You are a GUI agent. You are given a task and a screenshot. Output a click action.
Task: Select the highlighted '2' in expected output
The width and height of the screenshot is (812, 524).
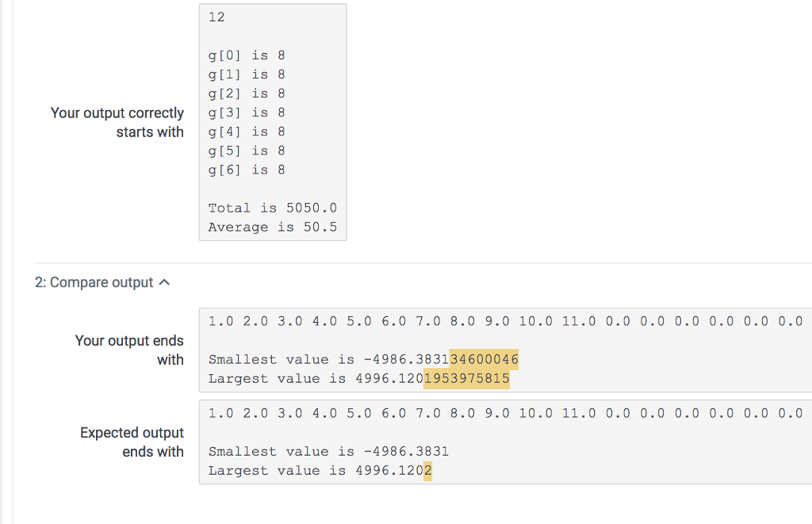(426, 470)
